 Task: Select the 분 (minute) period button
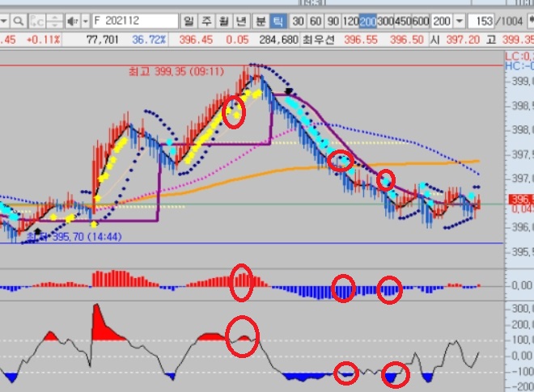[261, 22]
